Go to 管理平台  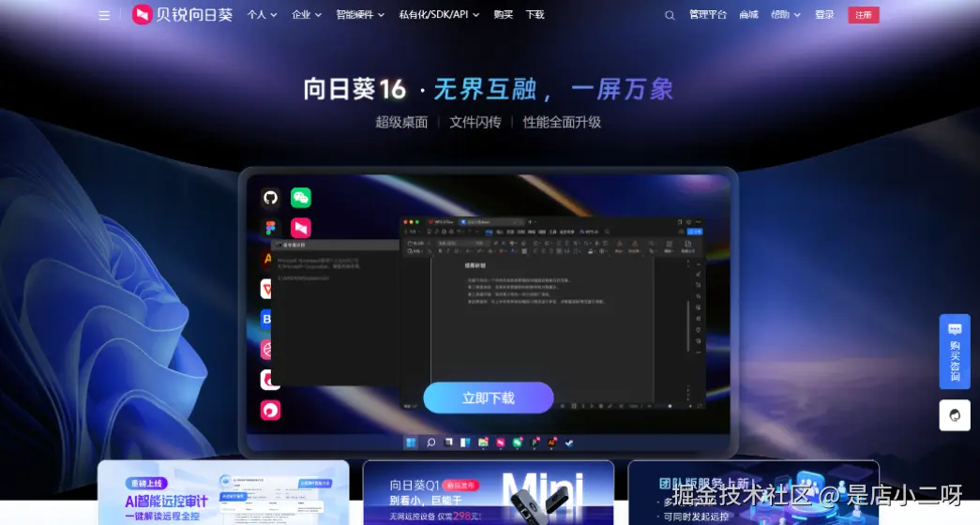tap(707, 14)
